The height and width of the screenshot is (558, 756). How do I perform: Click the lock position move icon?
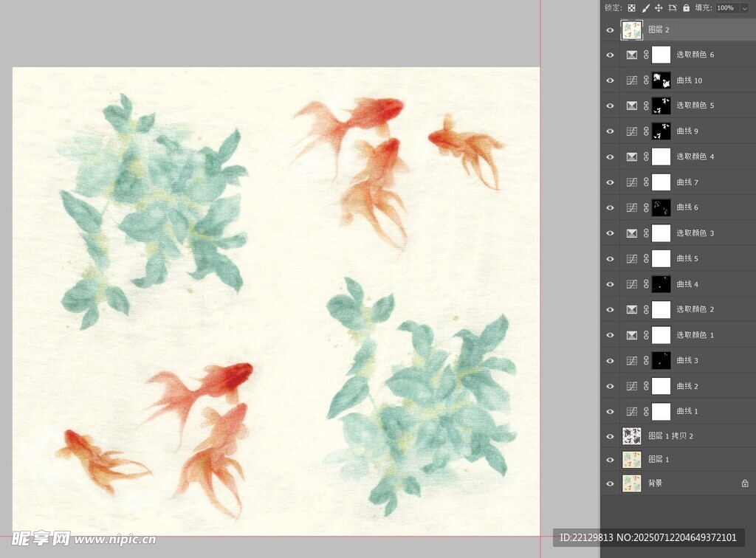tap(659, 7)
